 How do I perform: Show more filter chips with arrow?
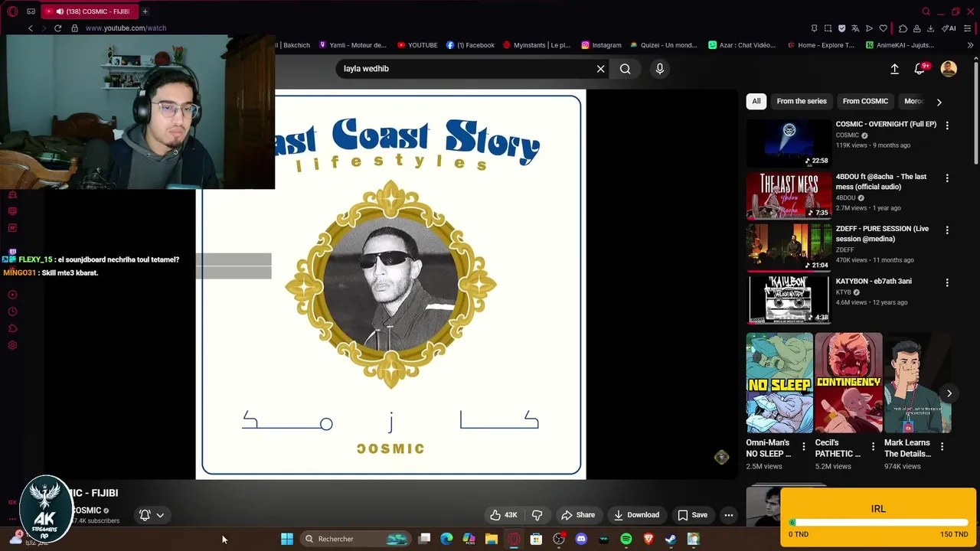(939, 102)
